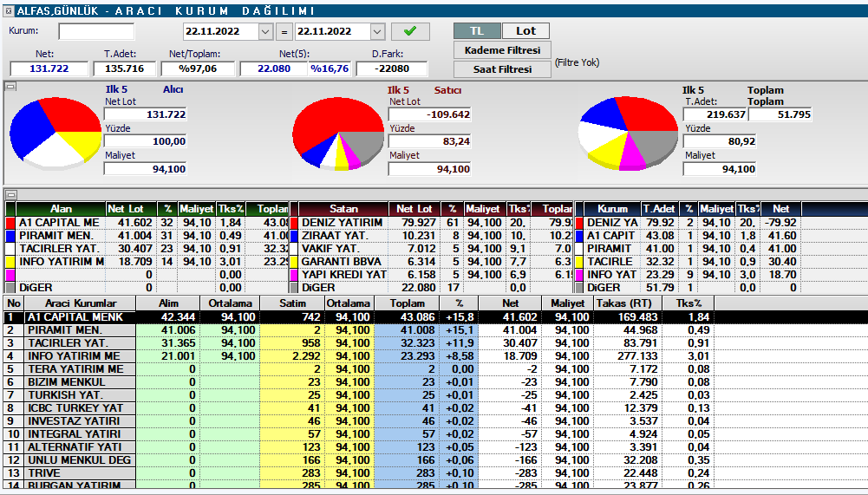Click blue swatch beside ZIRAAT YAT.
Image resolution: width=868 pixels, height=495 pixels.
294,235
